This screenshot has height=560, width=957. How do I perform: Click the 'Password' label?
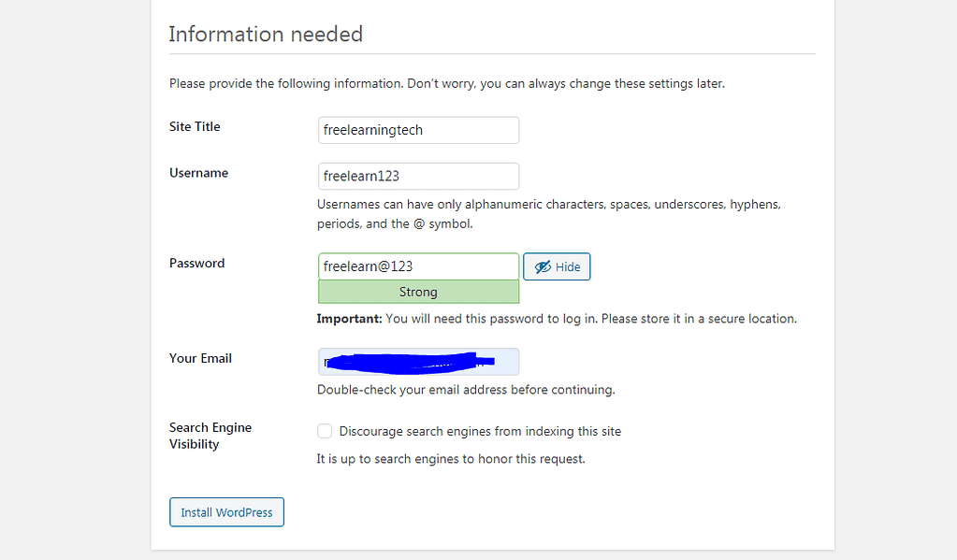196,264
